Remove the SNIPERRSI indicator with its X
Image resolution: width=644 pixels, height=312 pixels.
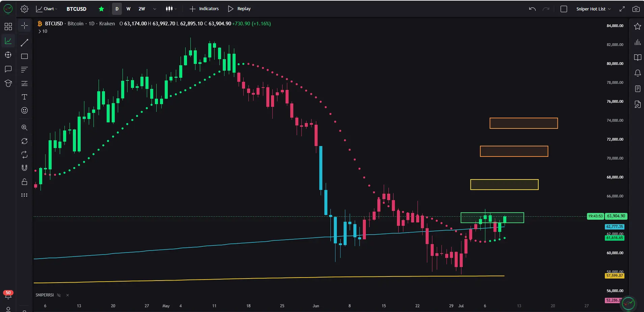[x=68, y=295]
